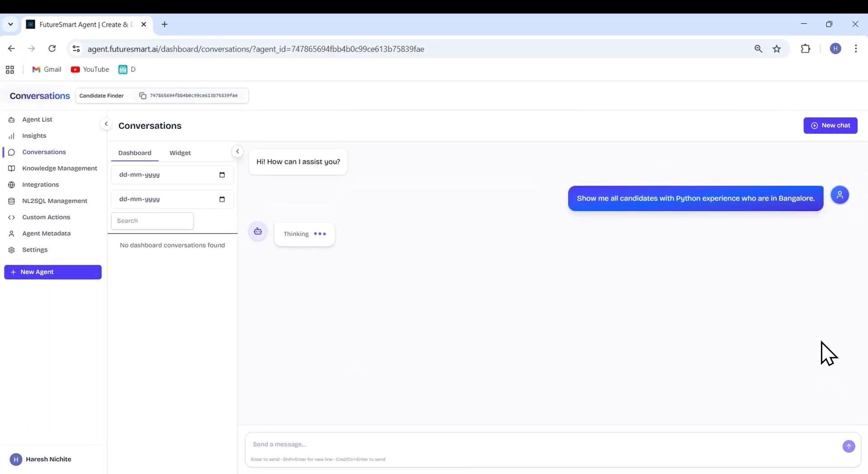Click the Haresh Nichite profile avatar

pos(16,460)
